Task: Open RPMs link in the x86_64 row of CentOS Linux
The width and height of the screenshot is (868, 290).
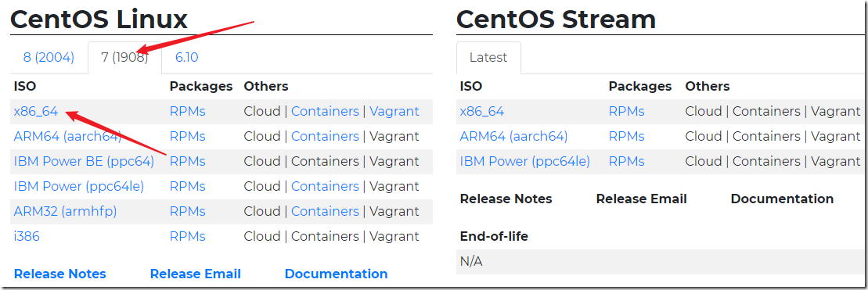Action: pos(188,112)
